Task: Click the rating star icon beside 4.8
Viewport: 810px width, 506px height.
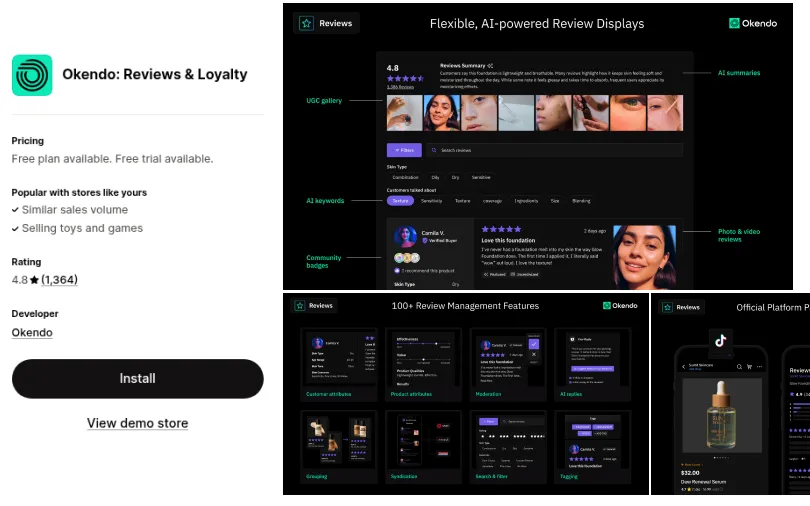Action: pyautogui.click(x=34, y=280)
